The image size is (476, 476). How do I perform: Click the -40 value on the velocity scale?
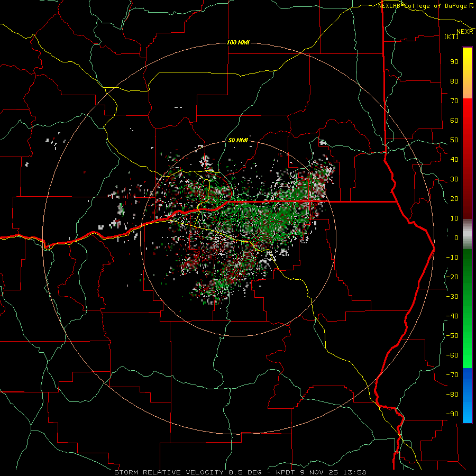[452, 316]
